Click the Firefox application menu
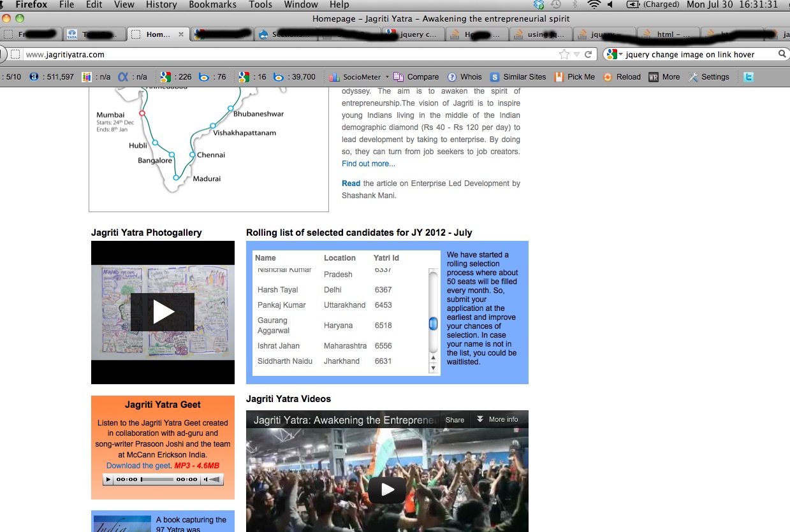Viewport: 790px width, 532px height. [31, 5]
